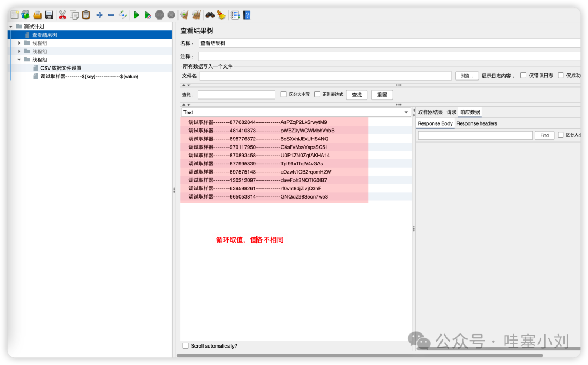Open Help with the question mark icon

(x=247, y=15)
